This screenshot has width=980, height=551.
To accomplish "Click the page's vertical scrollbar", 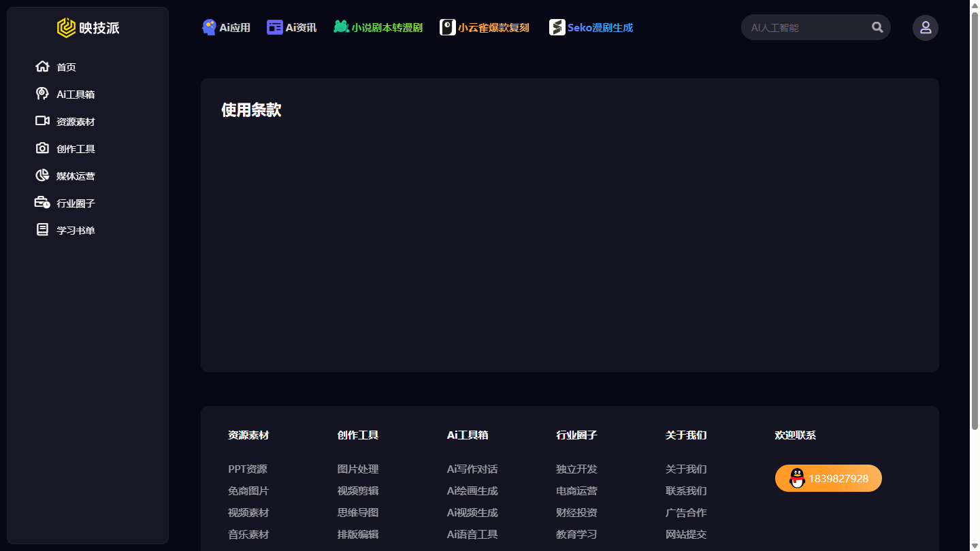I will coord(975,220).
